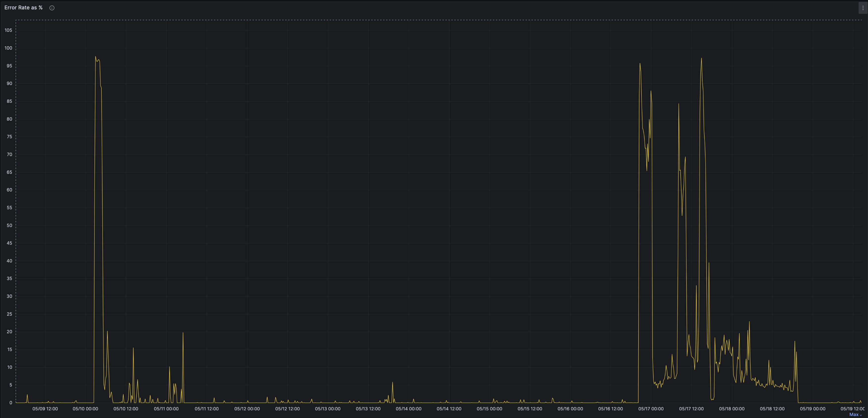This screenshot has height=418, width=868.
Task: Click the 05/16 12:00 x-axis label
Action: point(610,409)
